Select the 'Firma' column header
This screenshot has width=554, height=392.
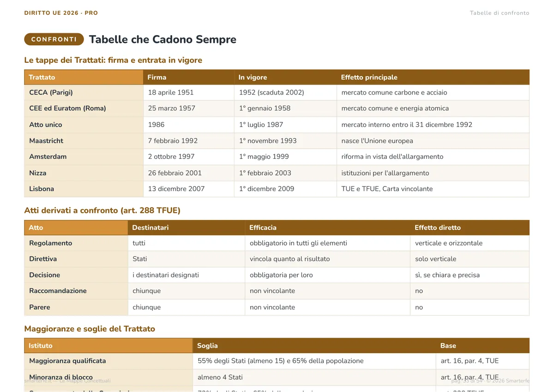tap(188, 77)
